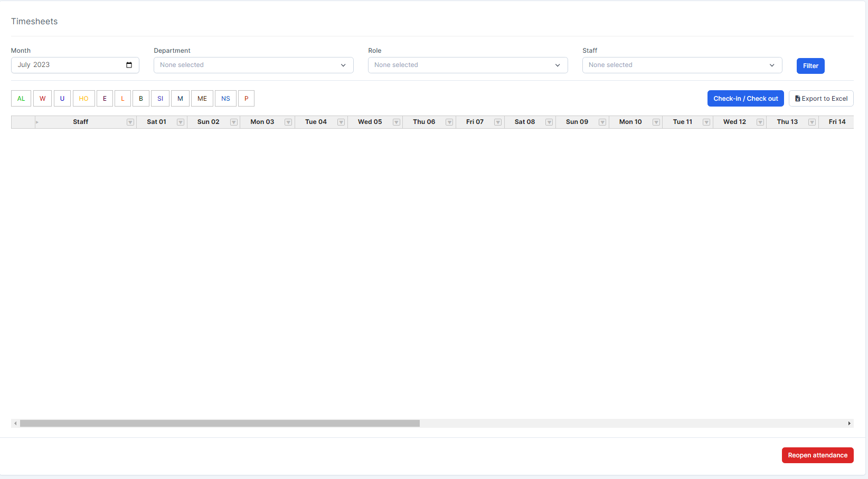Click the Wed 05 column filter icon
The height and width of the screenshot is (479, 868).
point(397,122)
